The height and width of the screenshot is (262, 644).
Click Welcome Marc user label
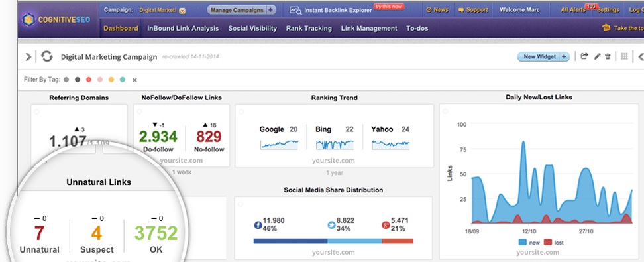[519, 10]
